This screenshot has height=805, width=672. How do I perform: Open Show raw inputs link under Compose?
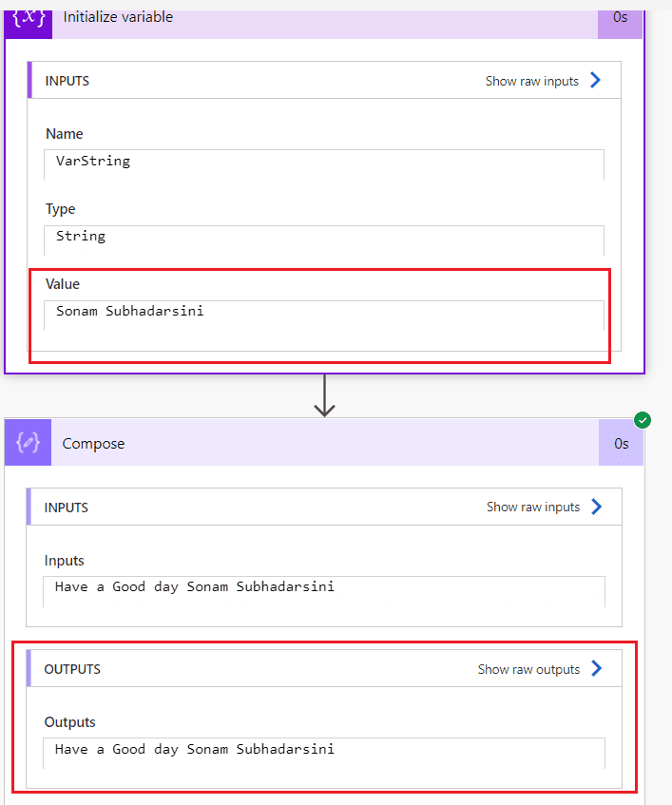(533, 508)
